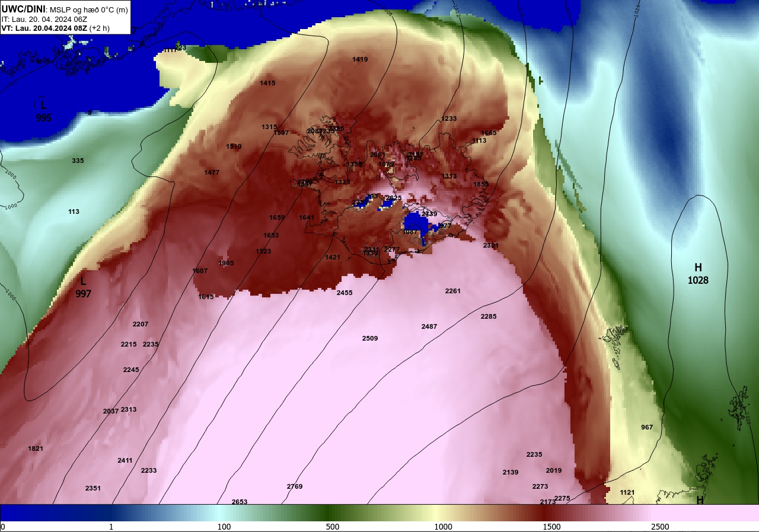Select the VT valid time line 08Z
759x532 pixels.
coord(55,28)
